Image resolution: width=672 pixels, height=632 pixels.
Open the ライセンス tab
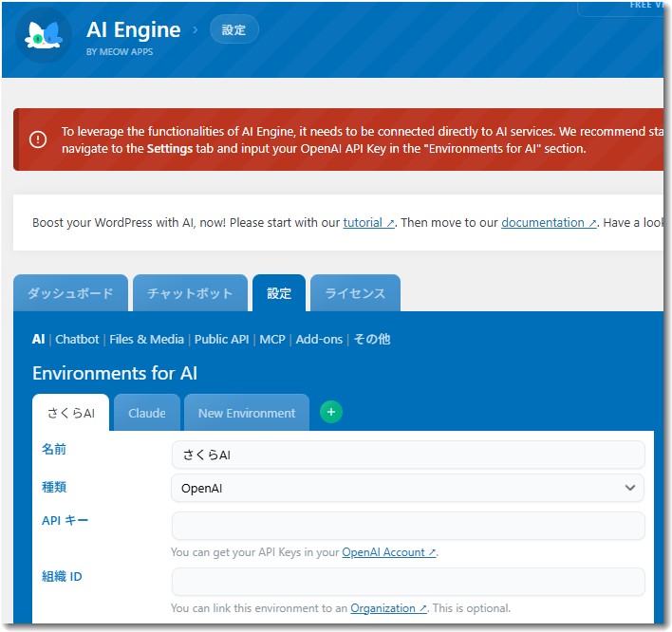356,293
